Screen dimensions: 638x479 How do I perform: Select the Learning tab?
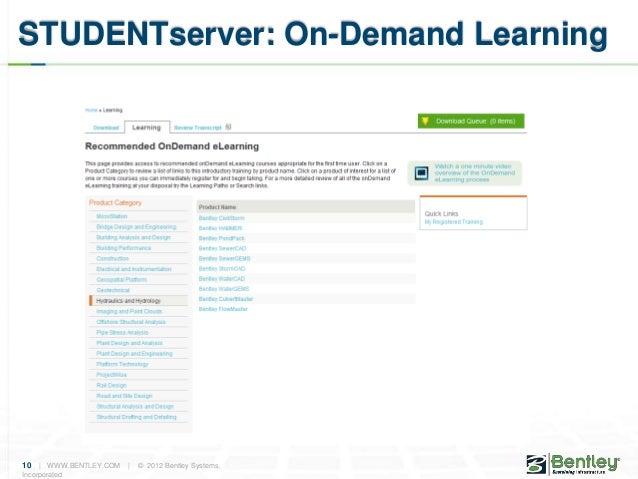pos(146,127)
